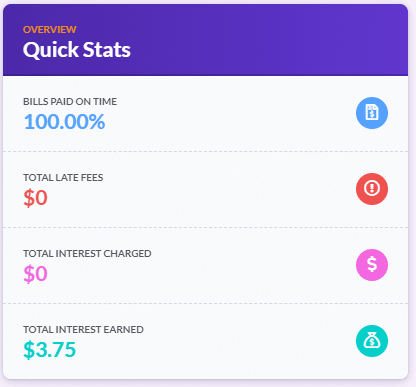Select the 100.00% bills paid value
Screen dimensions: 416x387
click(64, 122)
